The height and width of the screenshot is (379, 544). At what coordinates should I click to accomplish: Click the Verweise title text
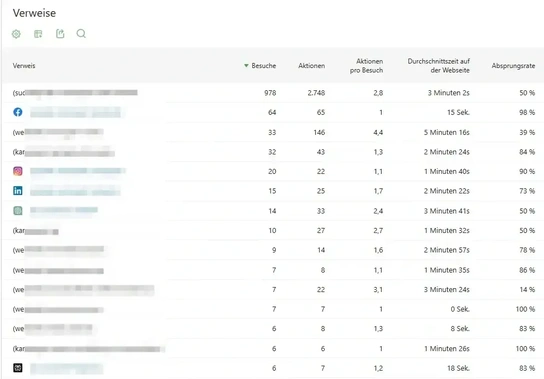click(x=34, y=13)
